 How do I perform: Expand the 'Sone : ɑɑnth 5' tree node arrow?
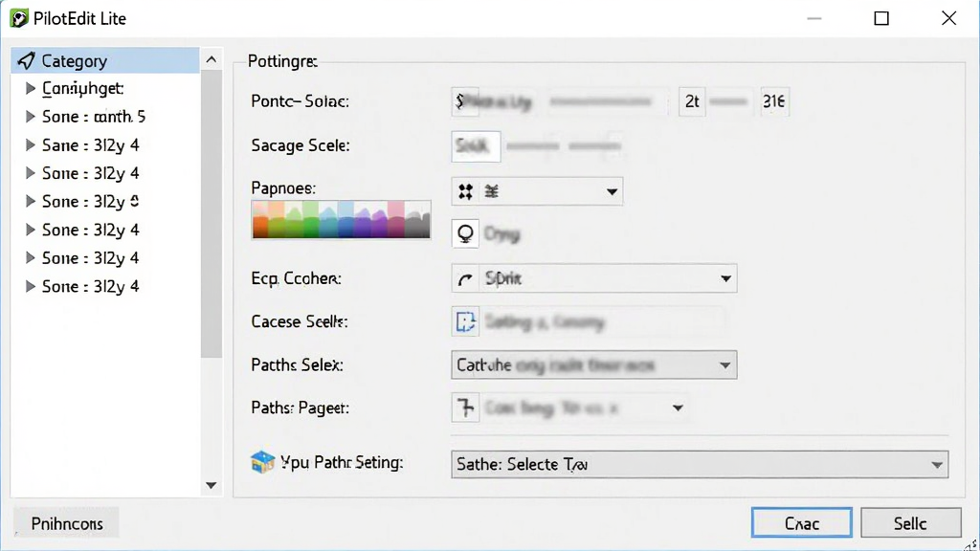tap(30, 116)
